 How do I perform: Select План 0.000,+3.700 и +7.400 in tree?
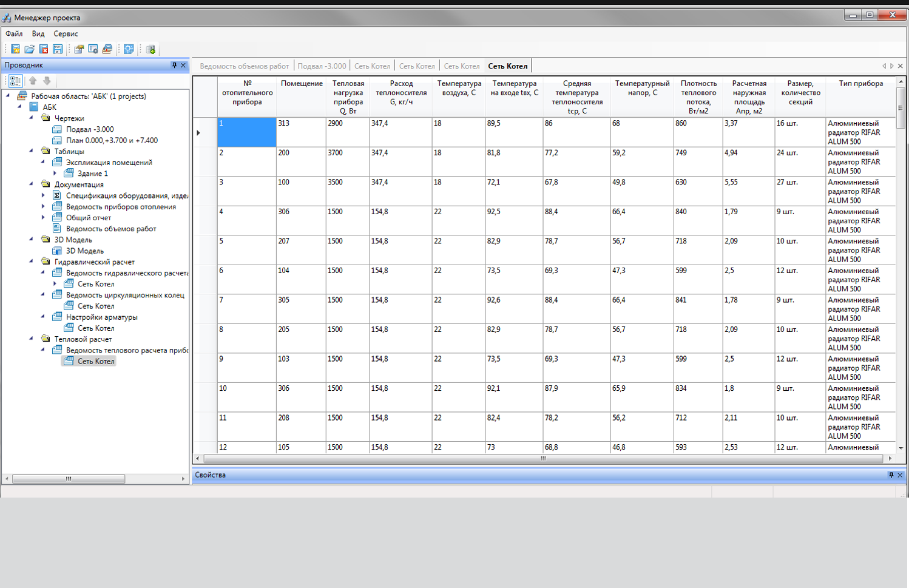(112, 140)
